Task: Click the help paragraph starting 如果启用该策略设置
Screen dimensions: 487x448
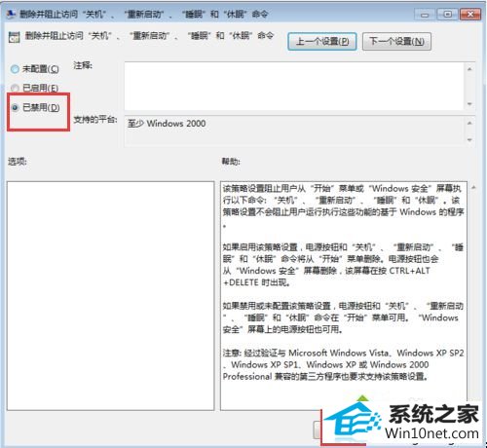Action: 343,265
